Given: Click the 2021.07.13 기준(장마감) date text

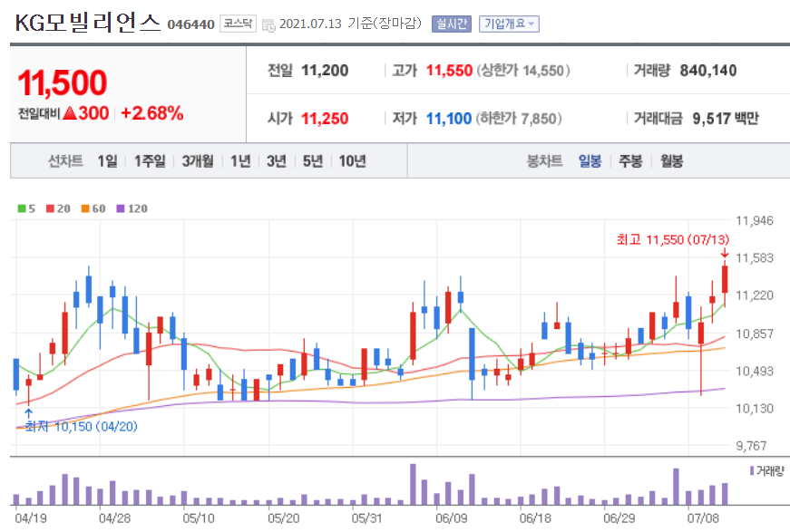Looking at the screenshot, I should [351, 24].
